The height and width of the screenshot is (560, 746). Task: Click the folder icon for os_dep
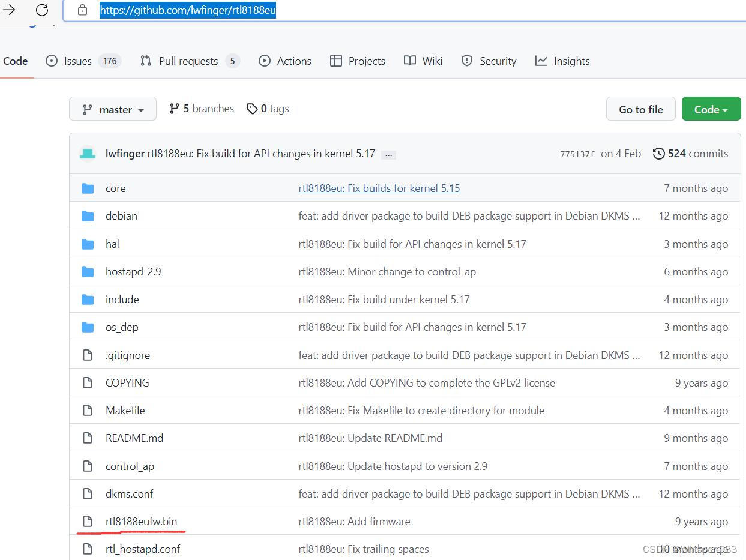point(88,327)
